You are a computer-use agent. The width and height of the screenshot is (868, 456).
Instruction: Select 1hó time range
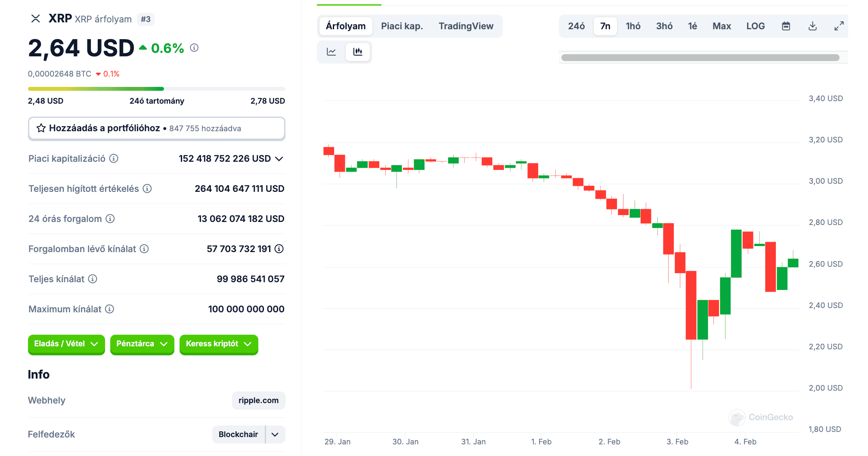click(633, 26)
